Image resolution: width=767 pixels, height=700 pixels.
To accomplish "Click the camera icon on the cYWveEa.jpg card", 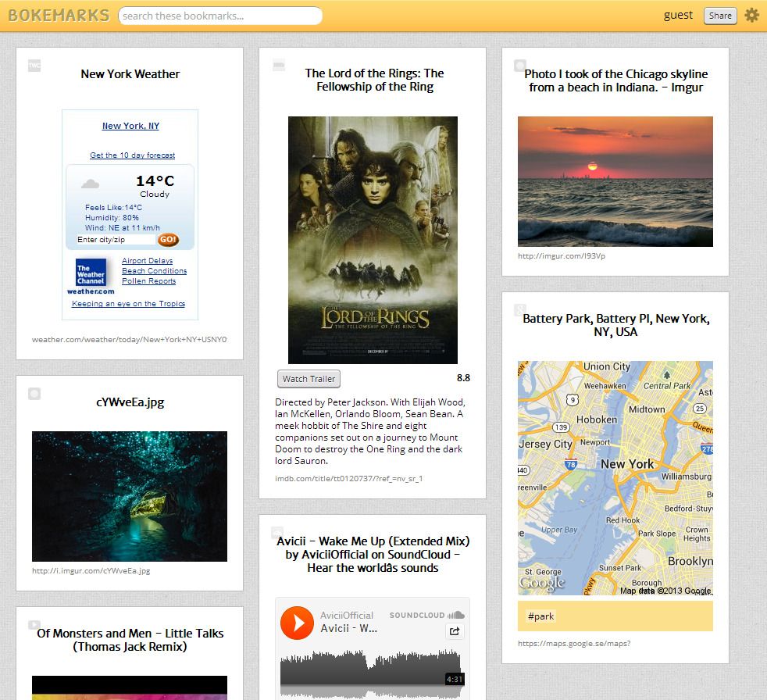I will [x=34, y=394].
